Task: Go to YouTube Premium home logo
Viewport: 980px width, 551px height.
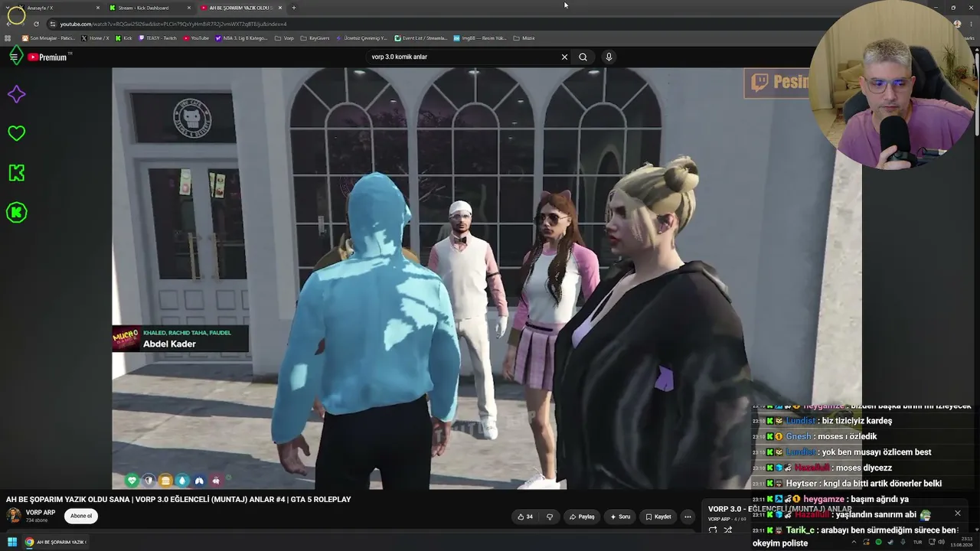Action: 47,57
